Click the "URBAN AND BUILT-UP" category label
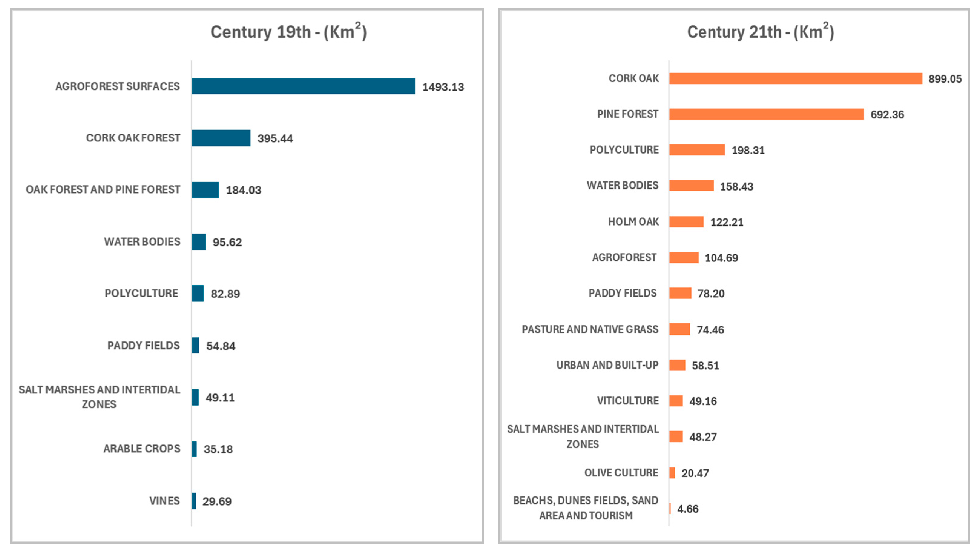980x554 pixels. (x=607, y=365)
